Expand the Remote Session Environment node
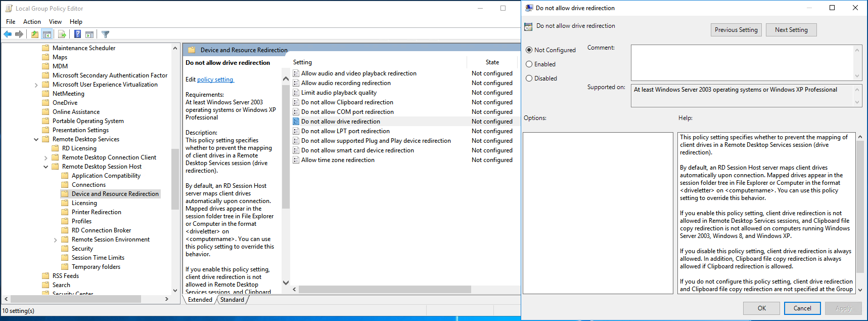868x321 pixels. (x=56, y=240)
